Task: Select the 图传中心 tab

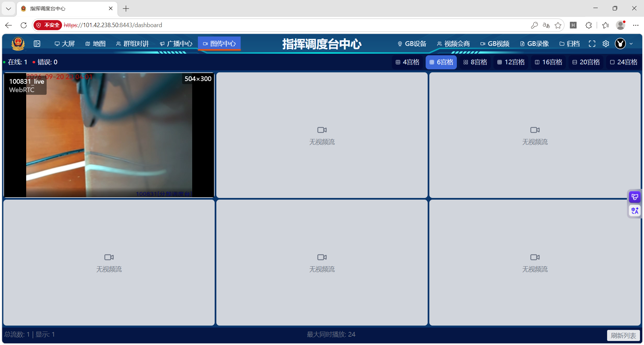Action: pos(219,44)
